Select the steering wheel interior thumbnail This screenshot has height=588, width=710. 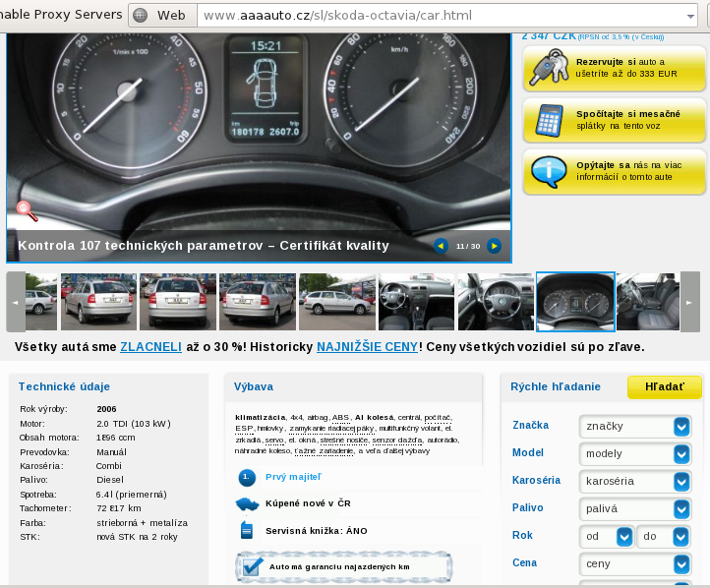coord(496,302)
